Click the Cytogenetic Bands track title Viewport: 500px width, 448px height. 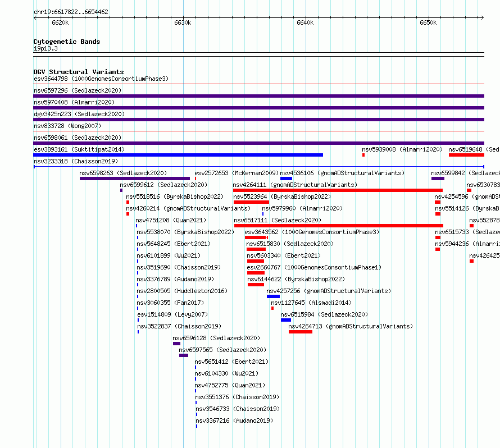tap(67, 42)
